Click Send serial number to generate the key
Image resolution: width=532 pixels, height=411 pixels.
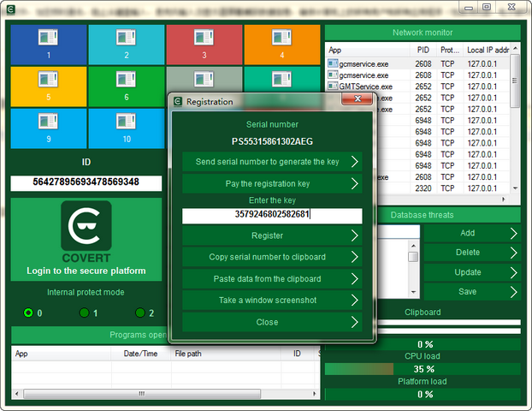pos(272,161)
